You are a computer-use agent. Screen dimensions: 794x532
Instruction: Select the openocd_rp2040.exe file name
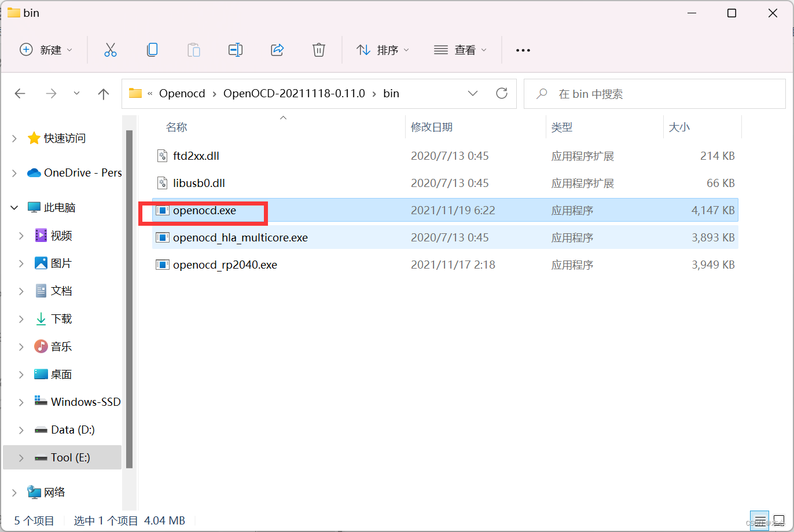[225, 265]
